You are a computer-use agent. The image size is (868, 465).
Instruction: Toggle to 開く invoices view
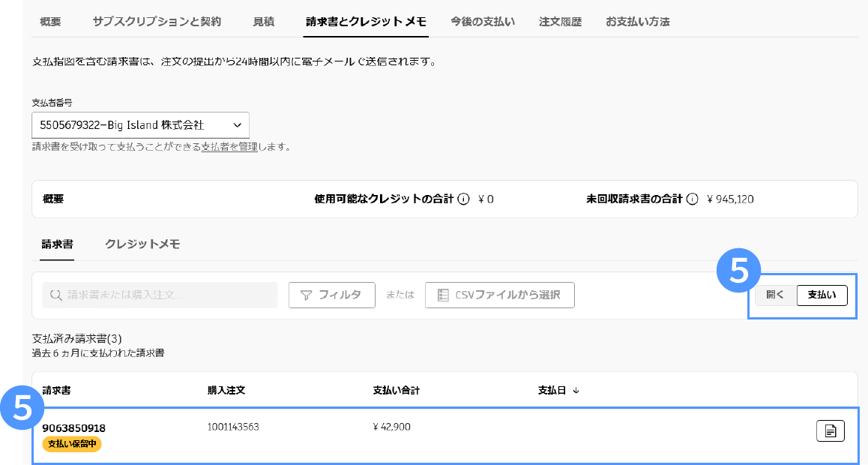775,295
